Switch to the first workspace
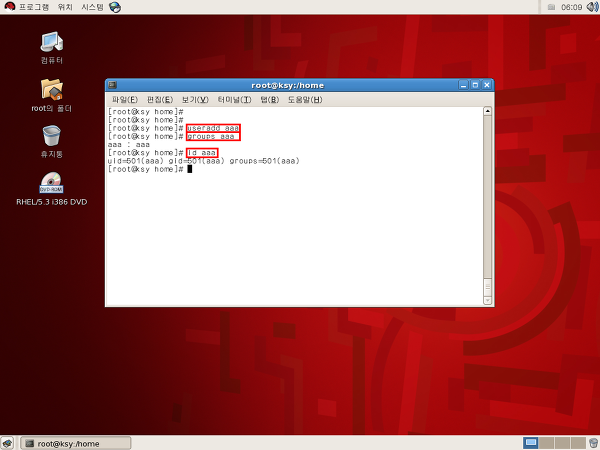 click(x=530, y=443)
